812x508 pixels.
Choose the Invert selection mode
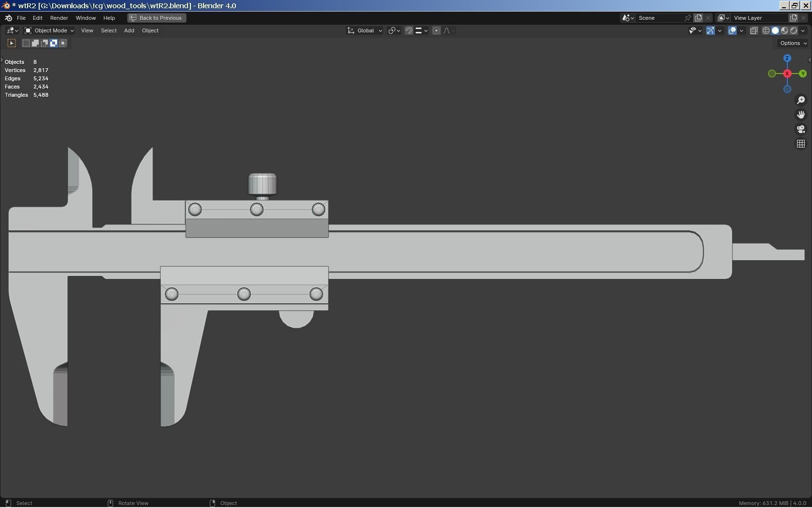coord(54,43)
